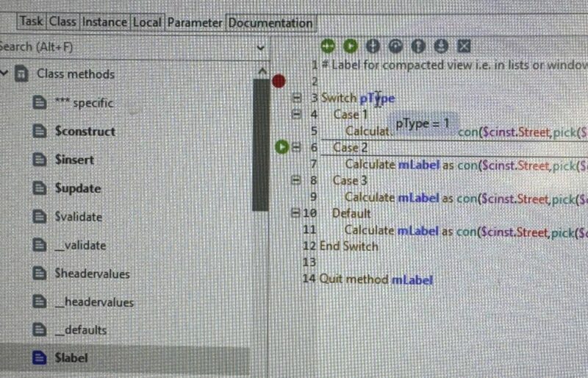The height and width of the screenshot is (378, 588).
Task: Click the up-arrow step out button
Action: 418,46
